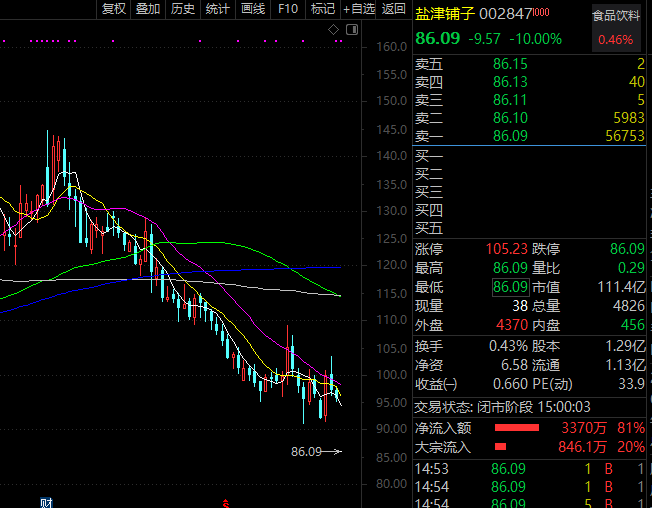Click the 返回 back button
652x508 pixels.
tap(394, 9)
